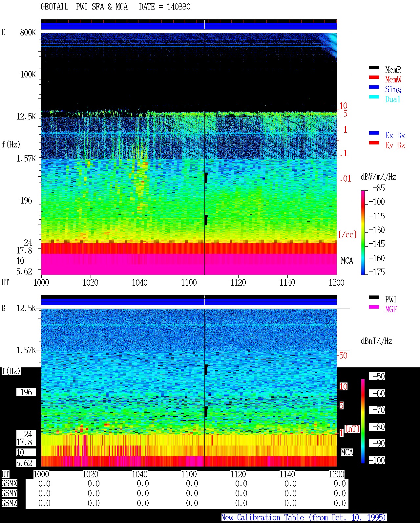Click the DATE = 140330 label
420x523 pixels.
pos(165,7)
